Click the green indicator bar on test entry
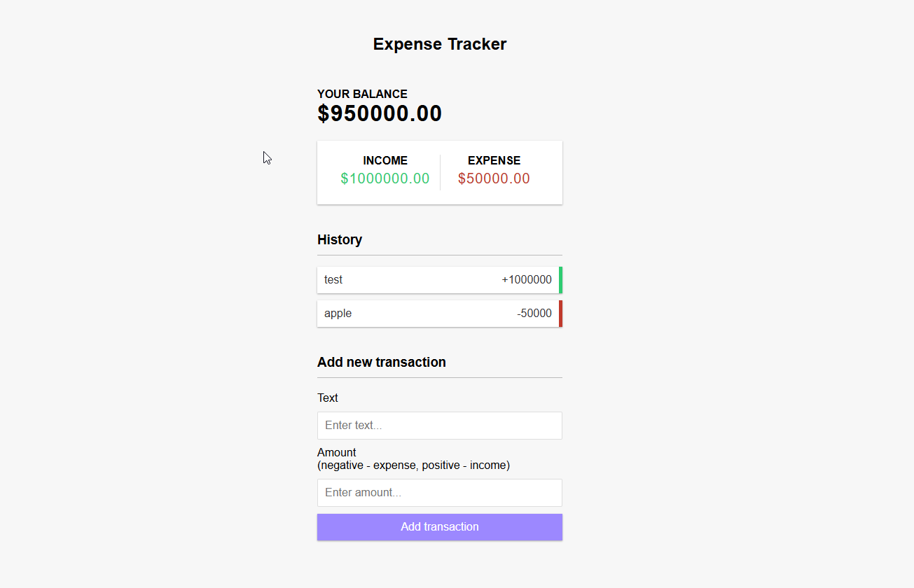This screenshot has height=588, width=914. click(560, 280)
